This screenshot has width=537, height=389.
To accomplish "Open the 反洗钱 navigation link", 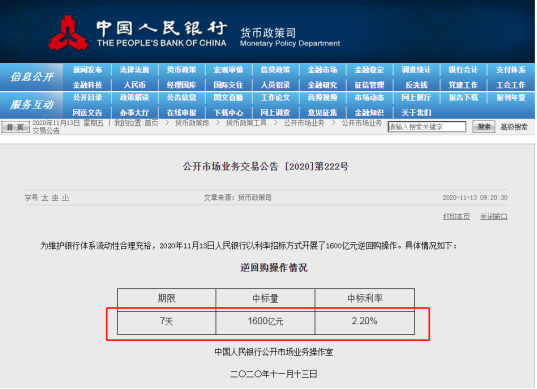I will [416, 85].
